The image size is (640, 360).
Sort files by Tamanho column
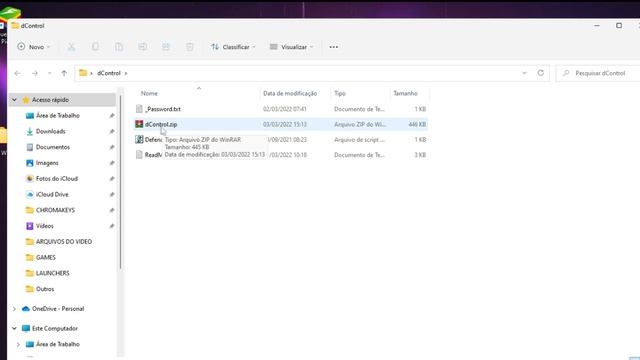pos(405,93)
